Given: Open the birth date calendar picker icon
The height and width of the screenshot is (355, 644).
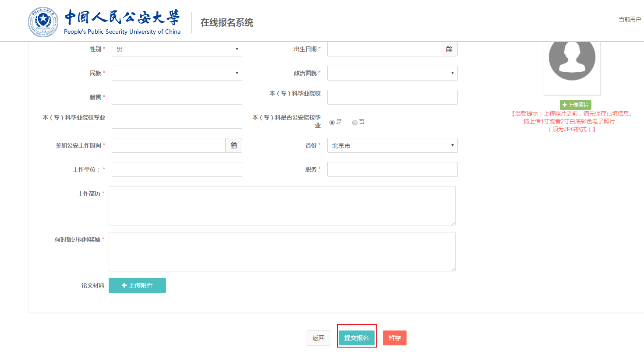Looking at the screenshot, I should coord(449,49).
